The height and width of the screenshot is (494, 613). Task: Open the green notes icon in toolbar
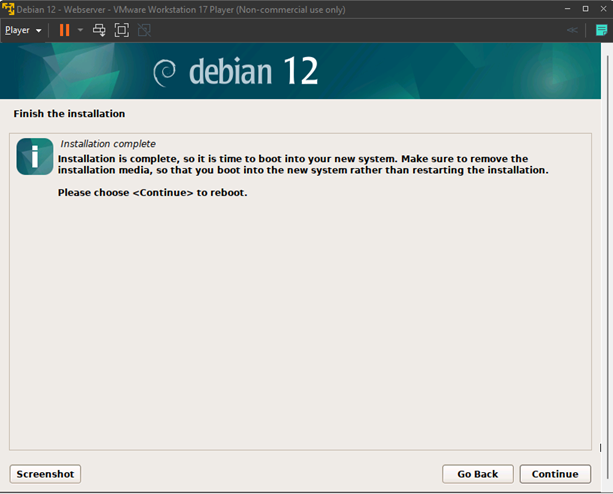coord(600,30)
